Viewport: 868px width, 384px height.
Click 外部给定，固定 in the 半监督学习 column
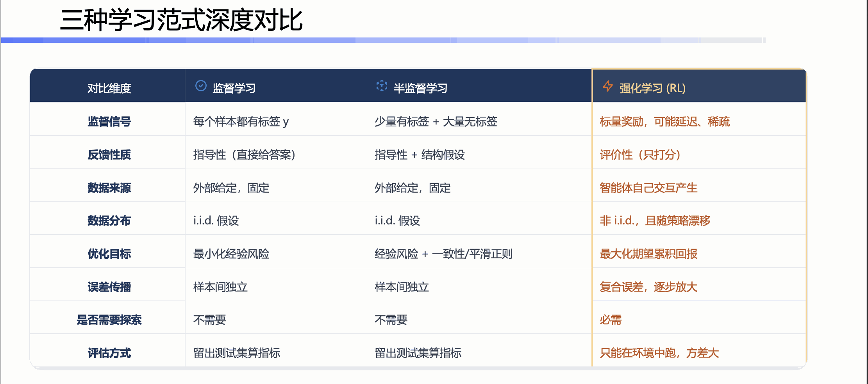[413, 188]
